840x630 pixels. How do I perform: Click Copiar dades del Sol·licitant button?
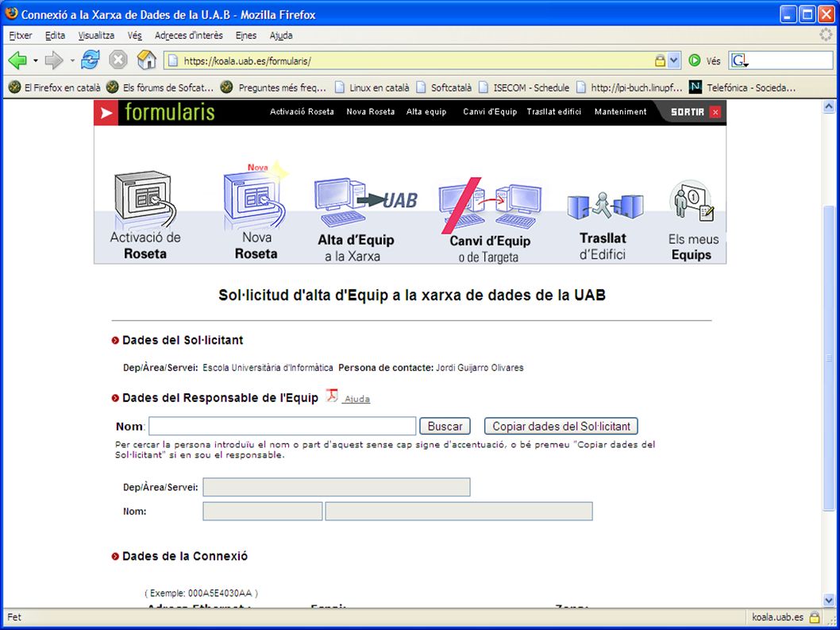tap(561, 427)
